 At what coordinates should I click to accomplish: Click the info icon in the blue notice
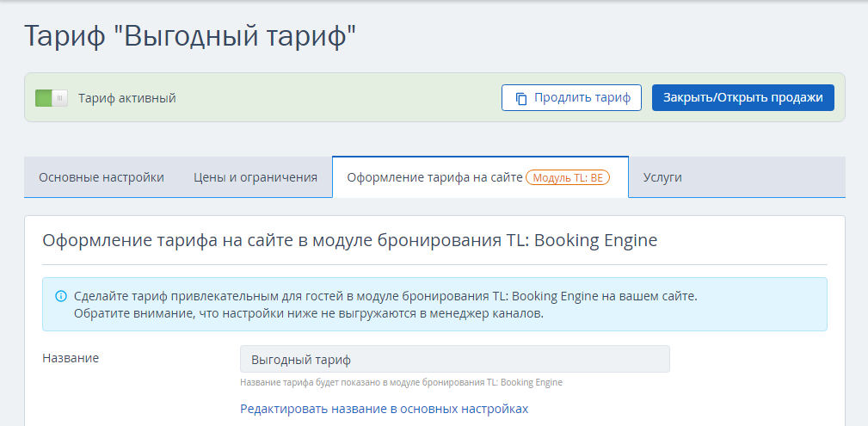pyautogui.click(x=61, y=296)
